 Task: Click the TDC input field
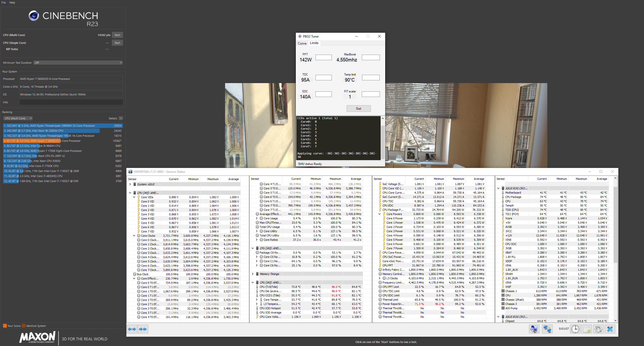(x=324, y=78)
